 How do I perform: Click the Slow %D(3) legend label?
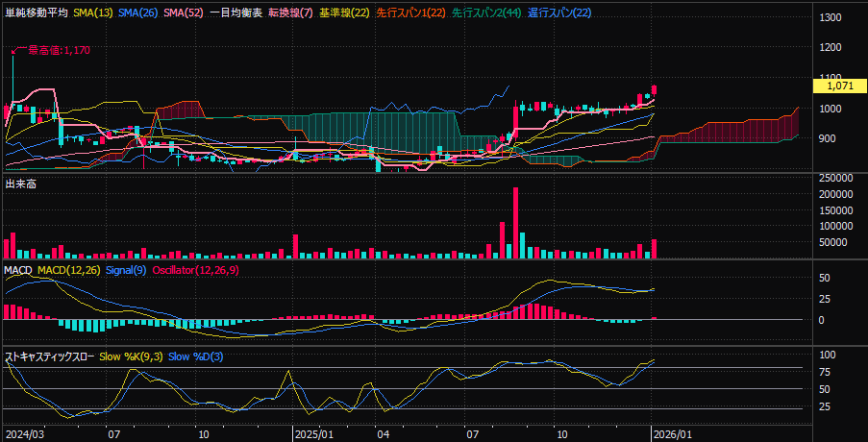pos(195,356)
